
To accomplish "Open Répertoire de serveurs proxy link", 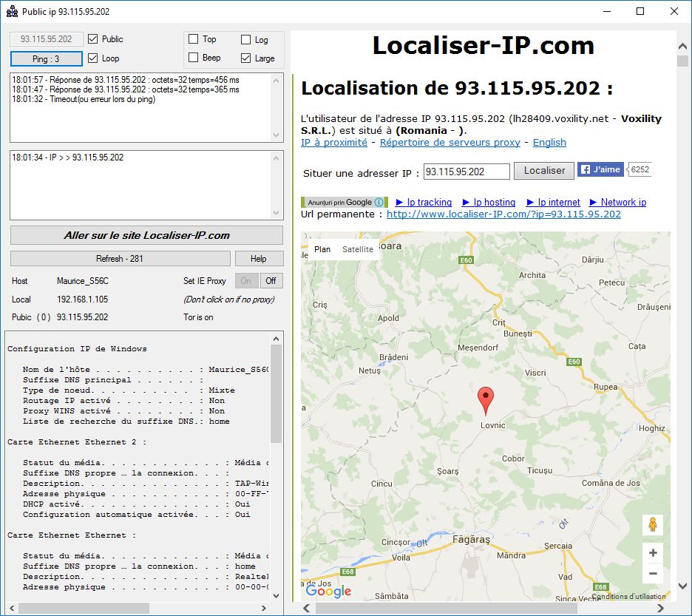I will point(450,142).
